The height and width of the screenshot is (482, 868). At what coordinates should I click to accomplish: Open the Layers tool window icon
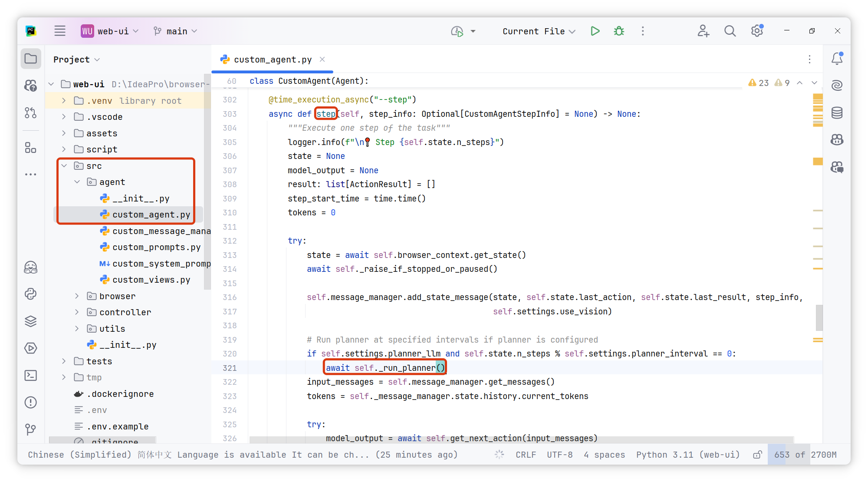31,321
